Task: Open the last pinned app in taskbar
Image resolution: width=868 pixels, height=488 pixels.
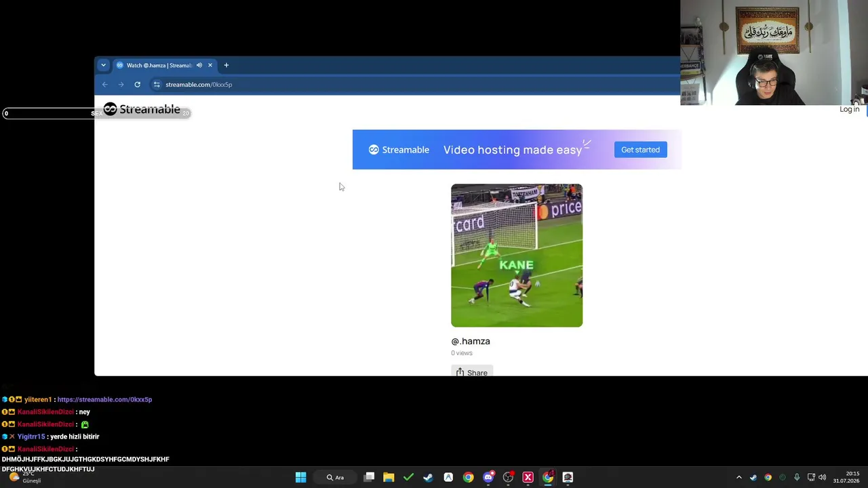Action: coord(568,477)
